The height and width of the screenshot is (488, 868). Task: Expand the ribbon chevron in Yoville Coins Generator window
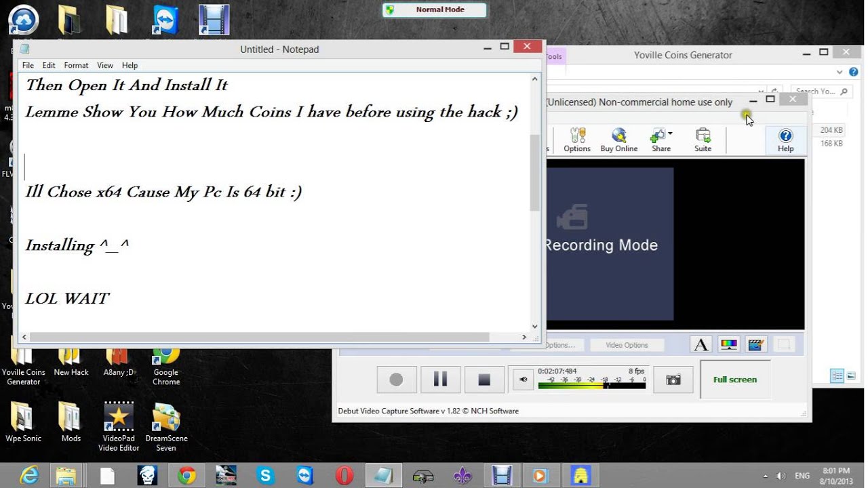coord(840,72)
